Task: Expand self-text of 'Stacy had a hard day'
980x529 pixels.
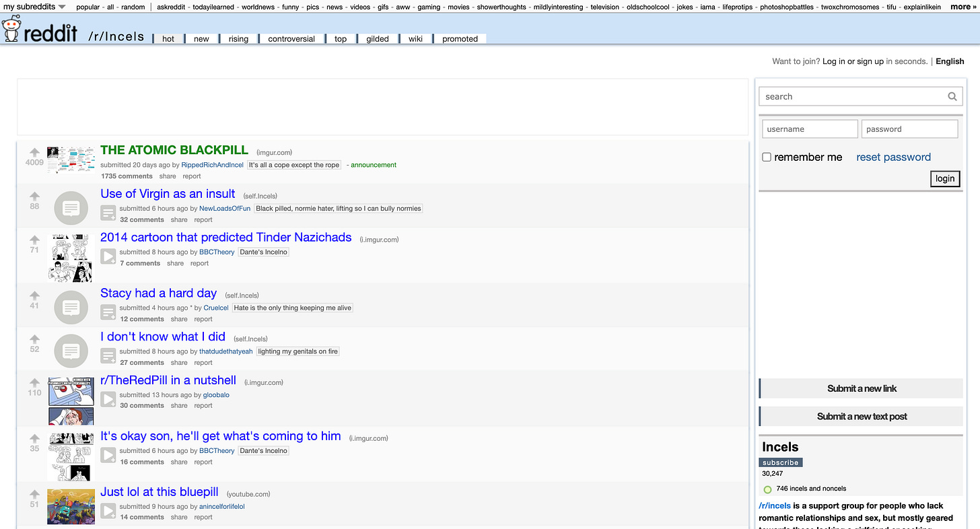Action: click(x=108, y=312)
